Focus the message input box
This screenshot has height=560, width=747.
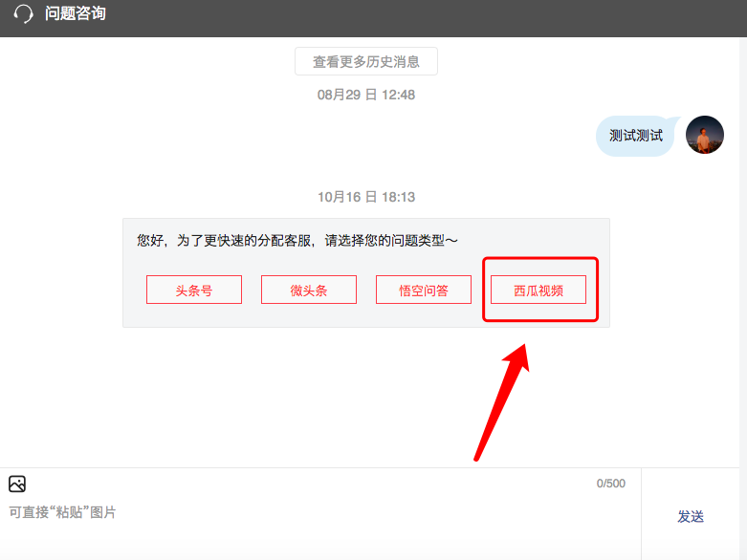pos(320,512)
